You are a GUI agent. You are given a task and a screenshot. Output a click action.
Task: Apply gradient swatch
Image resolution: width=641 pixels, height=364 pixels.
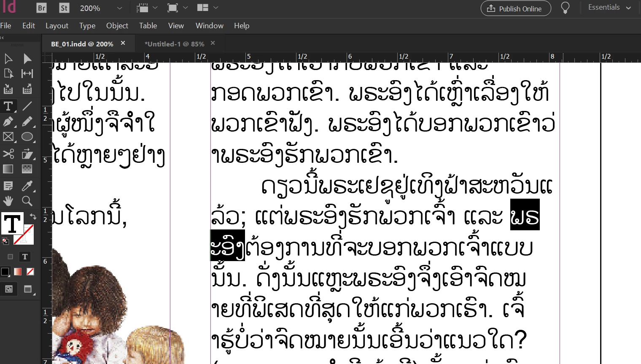[x=18, y=272]
